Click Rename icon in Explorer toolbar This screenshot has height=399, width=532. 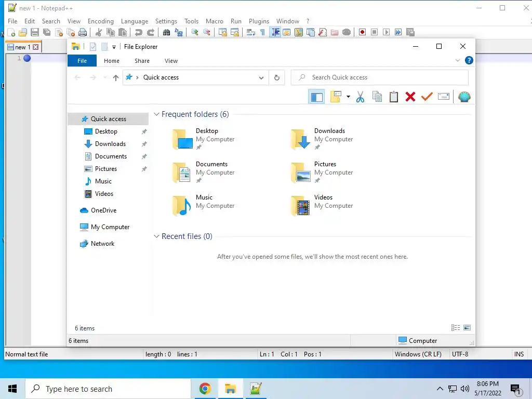(444, 97)
